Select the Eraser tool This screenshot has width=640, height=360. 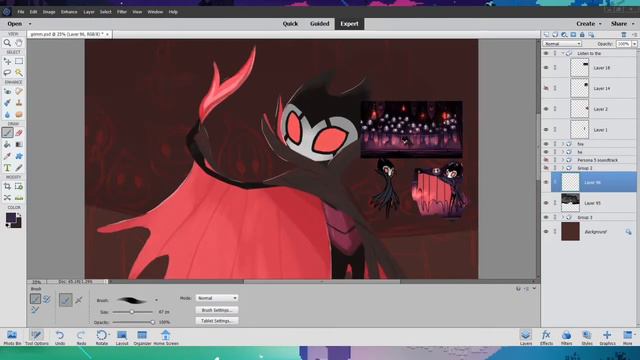click(19, 133)
